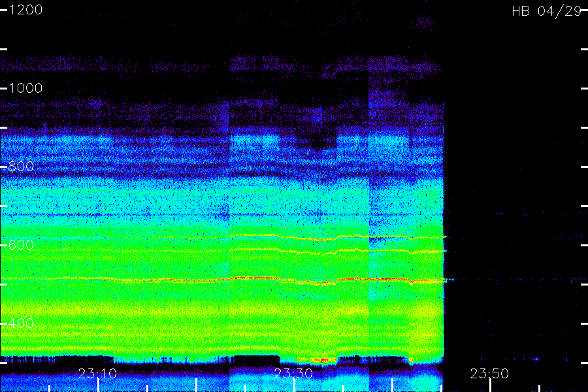588x392 pixels.
Task: Click the 23:10 time axis label
Action: coord(97,374)
